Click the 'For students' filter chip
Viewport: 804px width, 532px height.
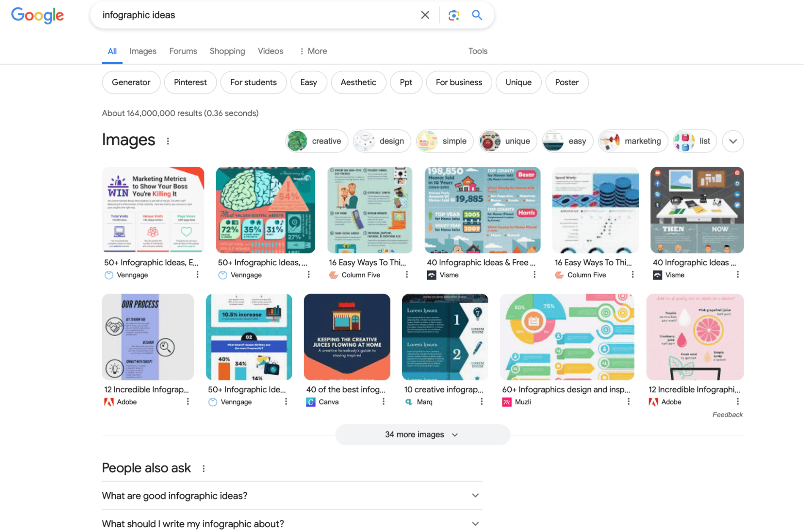[253, 82]
